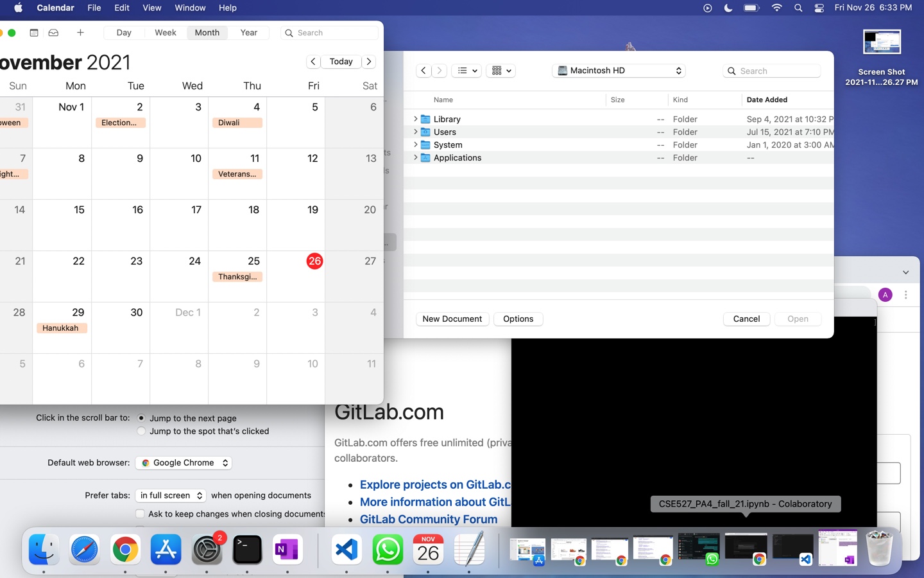Open the Edit menu
This screenshot has height=578, width=924.
[x=122, y=8]
